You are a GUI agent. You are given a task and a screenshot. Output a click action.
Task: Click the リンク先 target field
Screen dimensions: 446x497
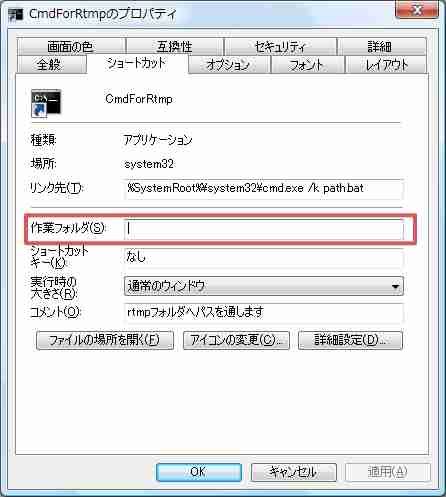[264, 189]
